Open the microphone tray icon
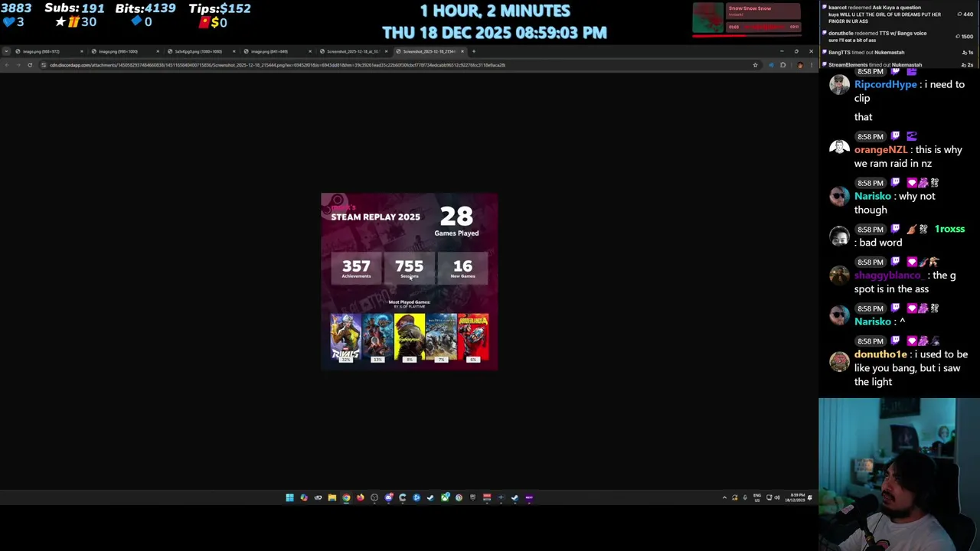Image resolution: width=980 pixels, height=551 pixels. 745,497
